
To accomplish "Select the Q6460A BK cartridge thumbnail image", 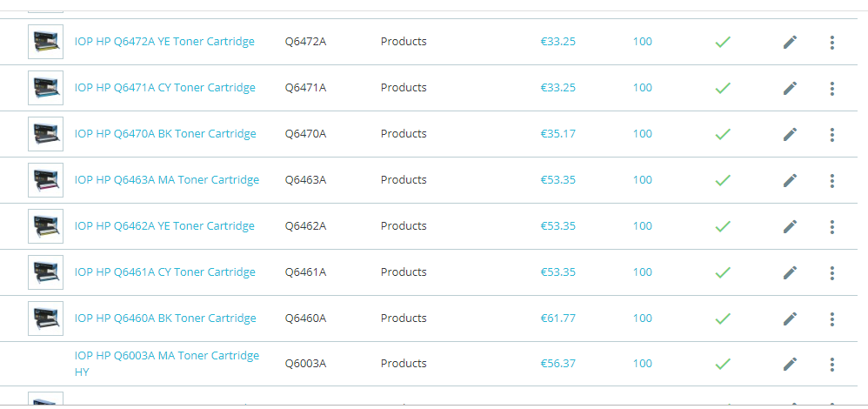I will pos(45,318).
